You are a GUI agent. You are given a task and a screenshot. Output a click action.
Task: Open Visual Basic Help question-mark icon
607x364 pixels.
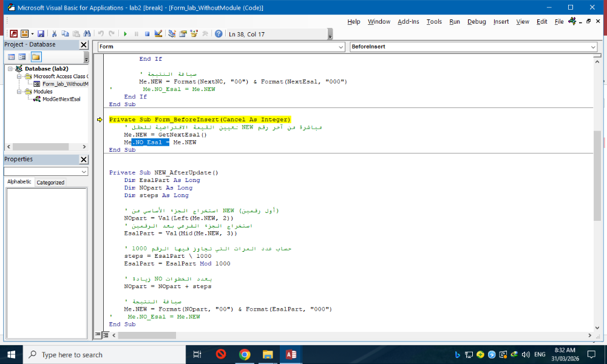point(219,34)
